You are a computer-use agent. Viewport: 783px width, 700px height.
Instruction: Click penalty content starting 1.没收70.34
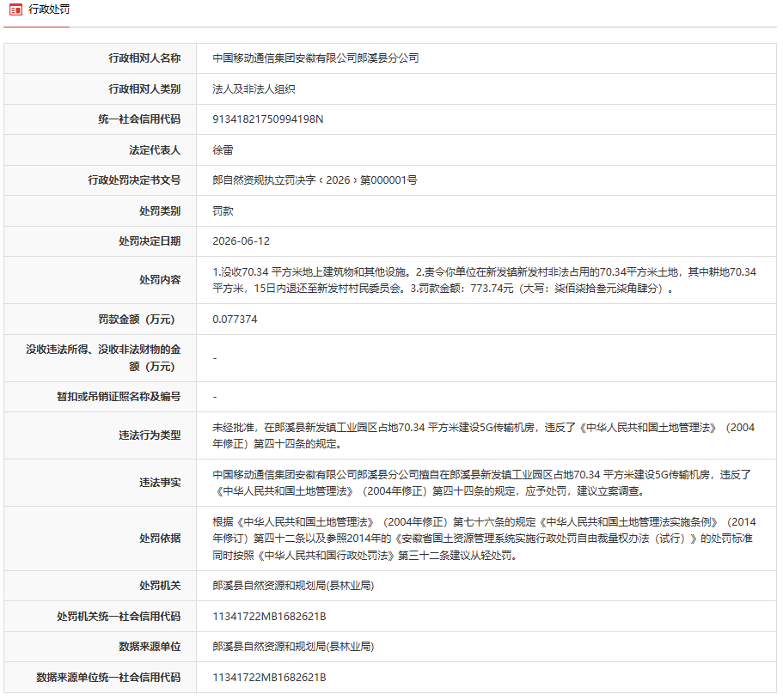(485, 280)
